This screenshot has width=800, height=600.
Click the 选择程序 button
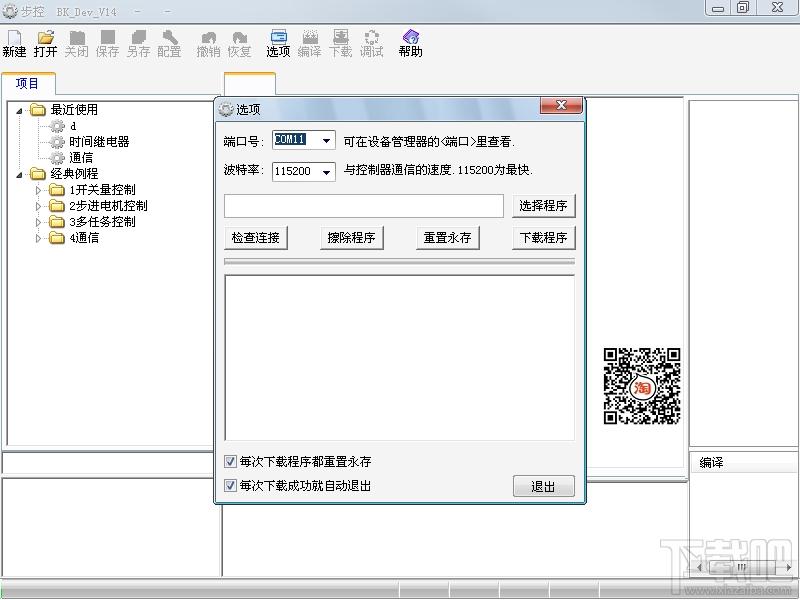[543, 206]
